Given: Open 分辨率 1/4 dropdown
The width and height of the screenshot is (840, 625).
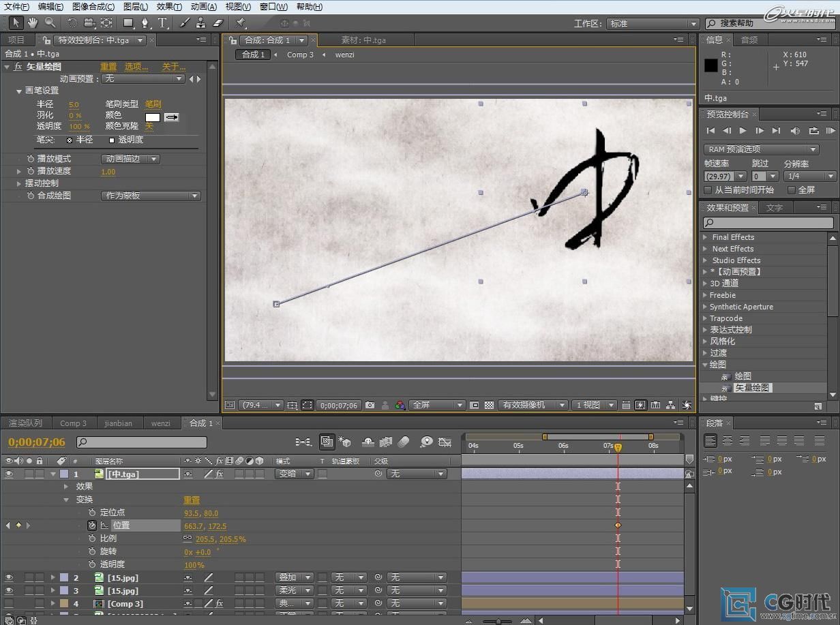Looking at the screenshot, I should 809,176.
